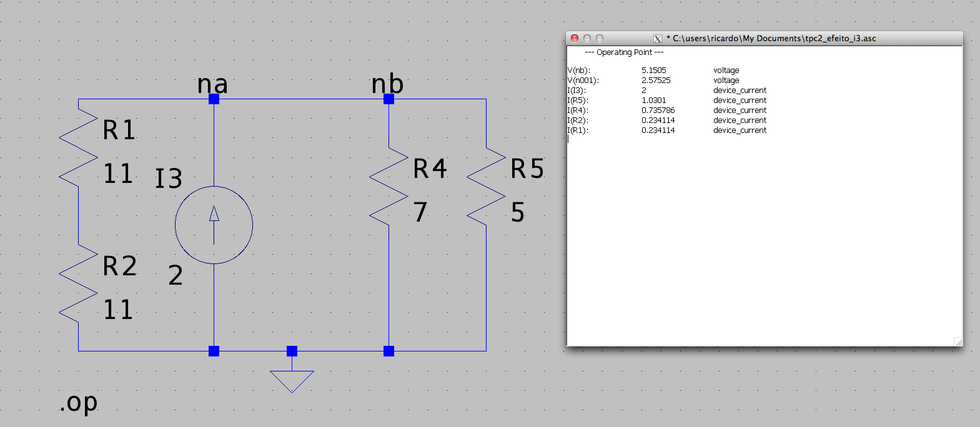This screenshot has height=427, width=980.
Task: Click the junction node below label na
Action: tap(214, 99)
